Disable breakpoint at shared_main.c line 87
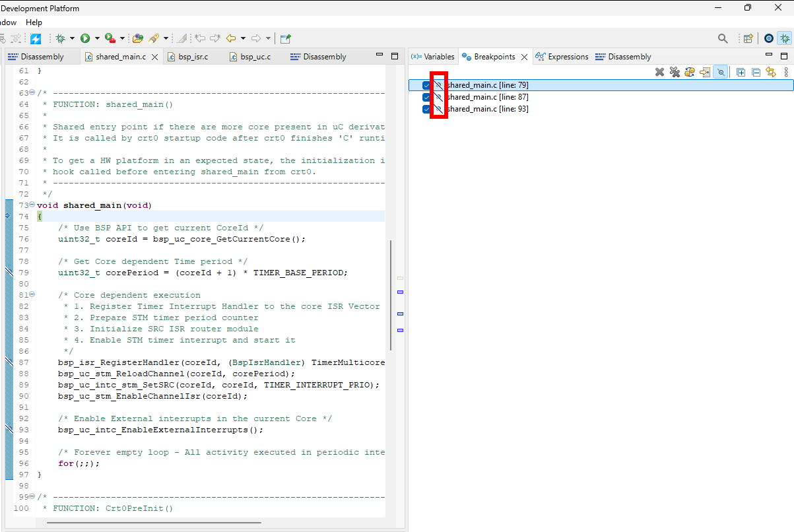The image size is (794, 532). tap(426, 97)
